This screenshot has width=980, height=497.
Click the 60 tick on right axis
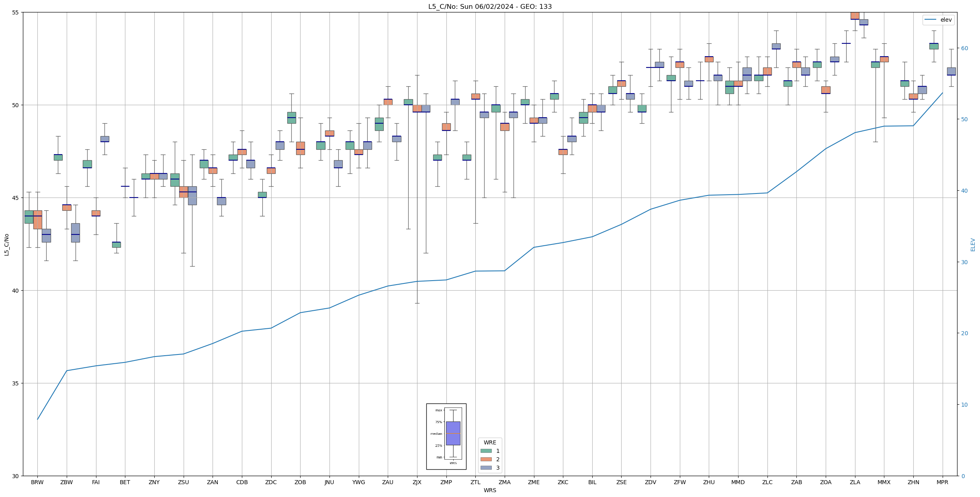tap(964, 48)
